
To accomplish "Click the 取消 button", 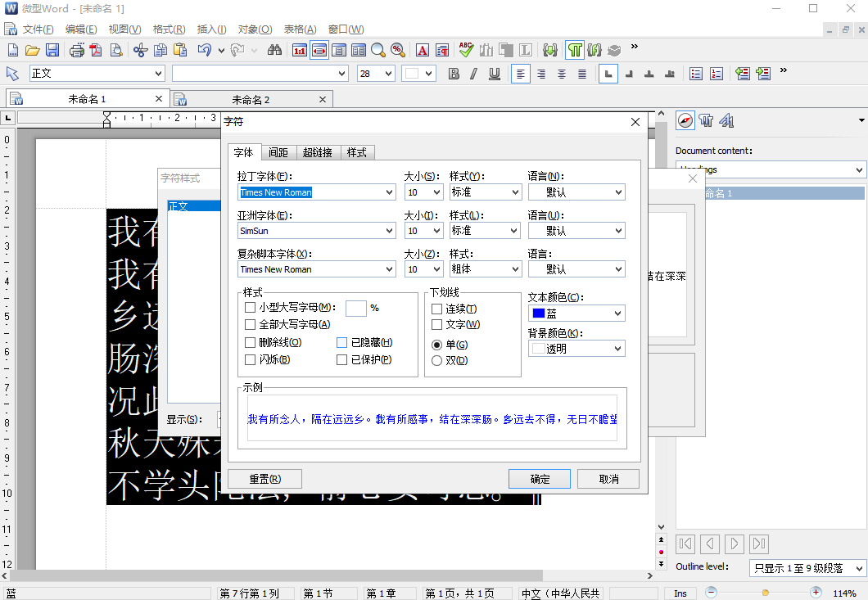I will click(609, 480).
